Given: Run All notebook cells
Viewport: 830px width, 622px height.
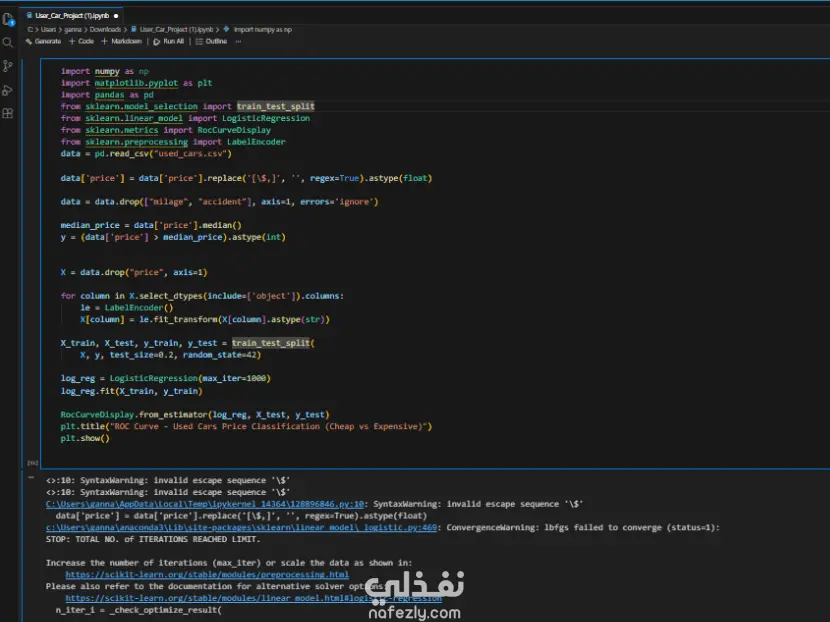Looking at the screenshot, I should pos(169,41).
